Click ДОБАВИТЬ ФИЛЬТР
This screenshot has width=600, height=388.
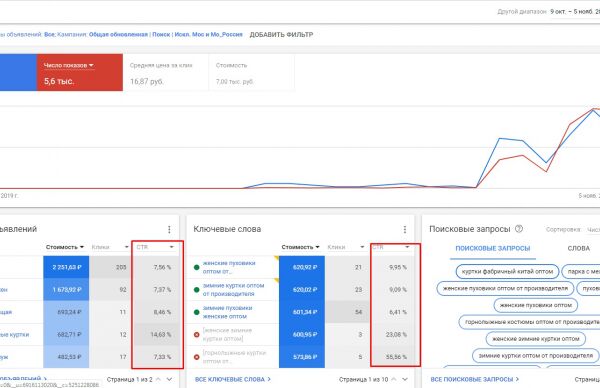[281, 35]
